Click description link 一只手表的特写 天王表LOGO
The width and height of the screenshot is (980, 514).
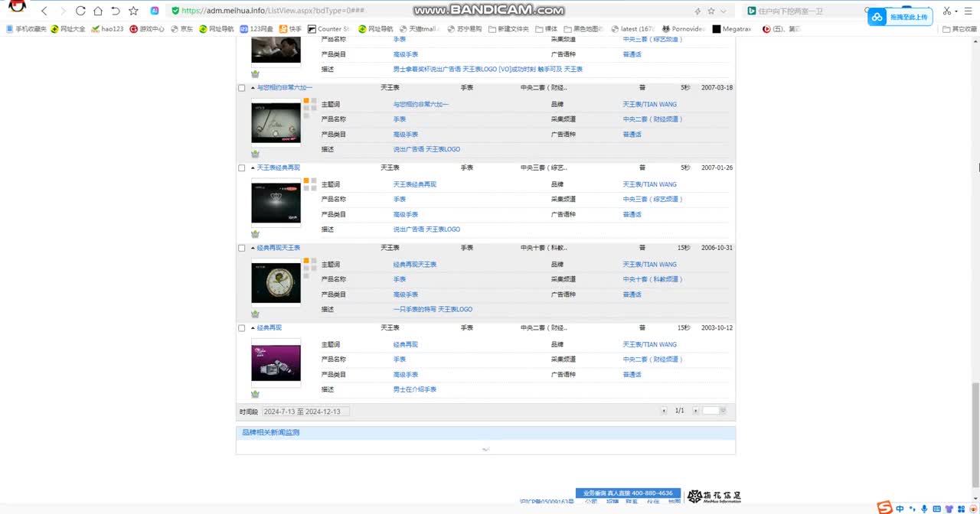[433, 309]
